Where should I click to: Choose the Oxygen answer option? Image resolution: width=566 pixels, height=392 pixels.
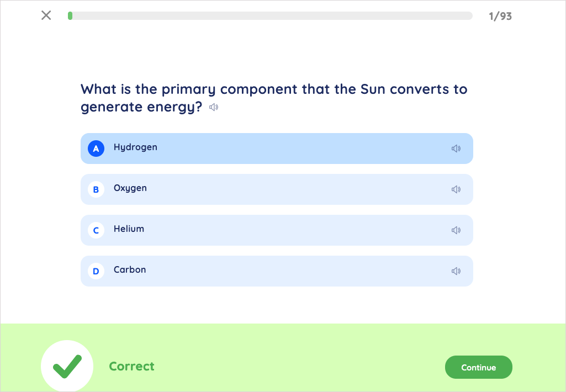[x=277, y=189]
